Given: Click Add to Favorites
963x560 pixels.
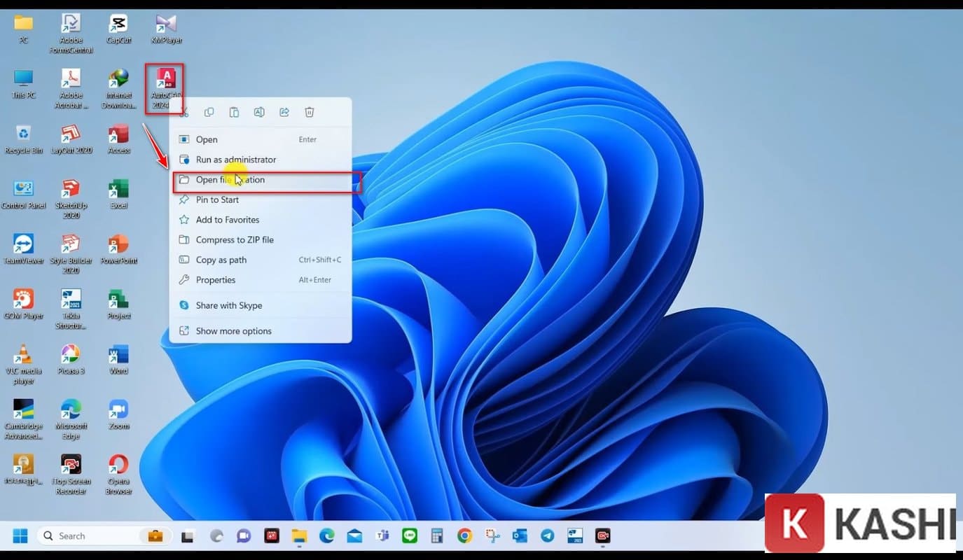Looking at the screenshot, I should (x=227, y=220).
